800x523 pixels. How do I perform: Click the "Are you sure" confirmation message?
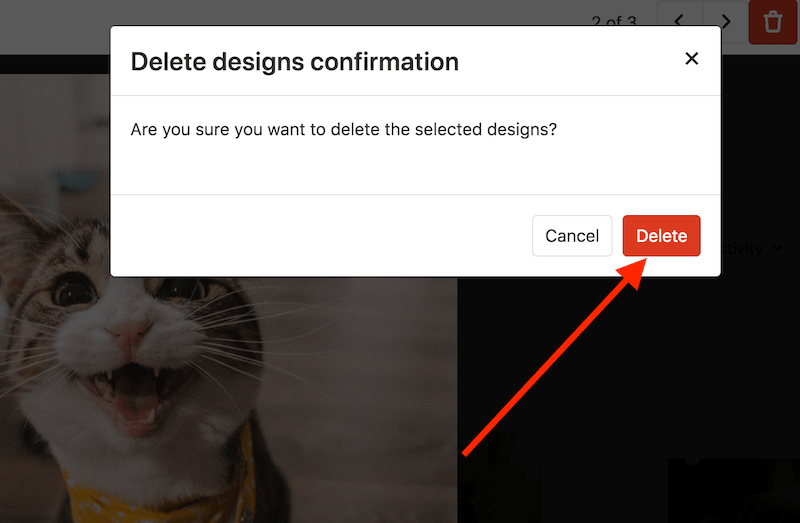[x=344, y=130]
